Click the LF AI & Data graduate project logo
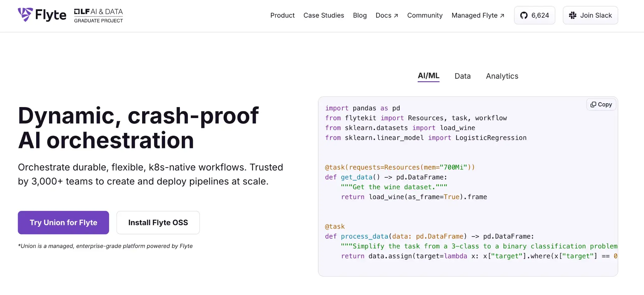Screen dimensions: 644x295 tap(98, 15)
